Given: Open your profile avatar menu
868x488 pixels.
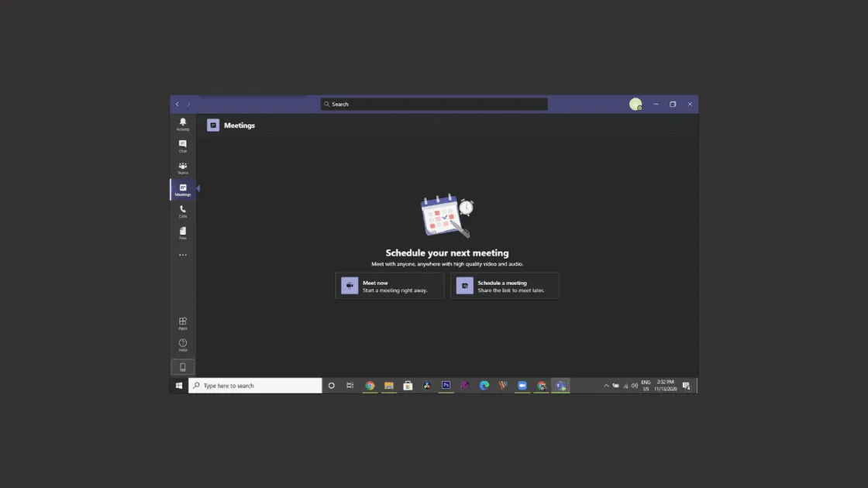Looking at the screenshot, I should coord(635,103).
